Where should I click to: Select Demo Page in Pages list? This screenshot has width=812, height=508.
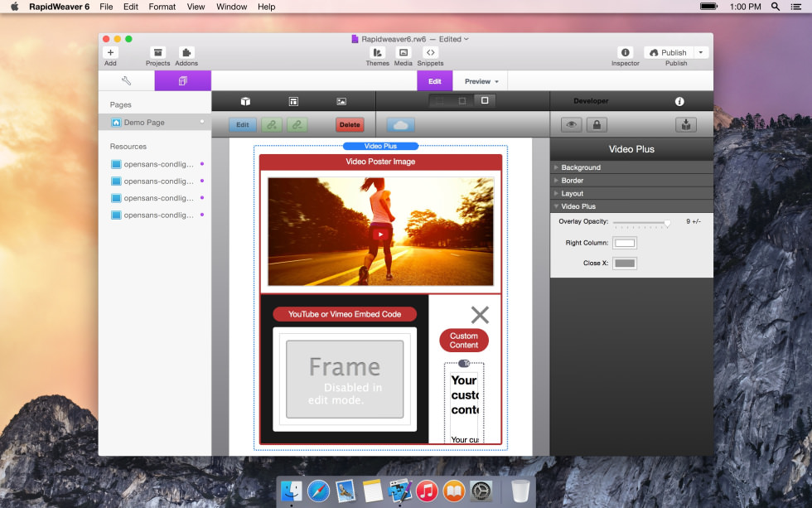pos(155,122)
